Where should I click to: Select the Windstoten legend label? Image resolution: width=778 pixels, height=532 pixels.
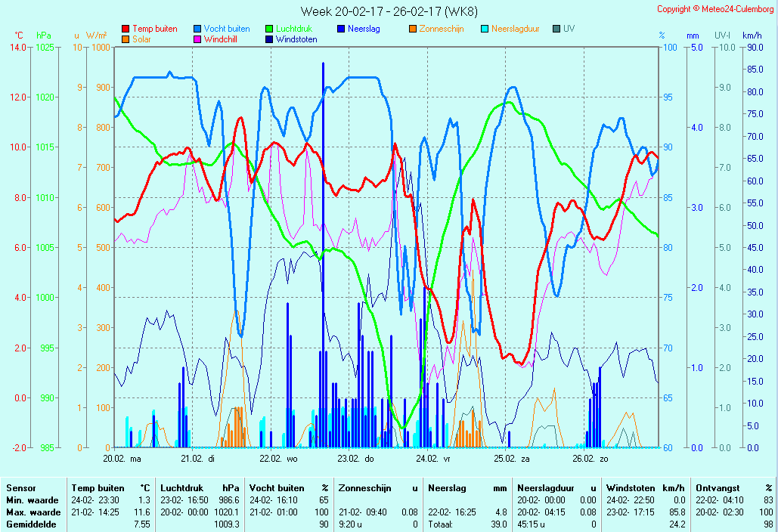pyautogui.click(x=296, y=39)
